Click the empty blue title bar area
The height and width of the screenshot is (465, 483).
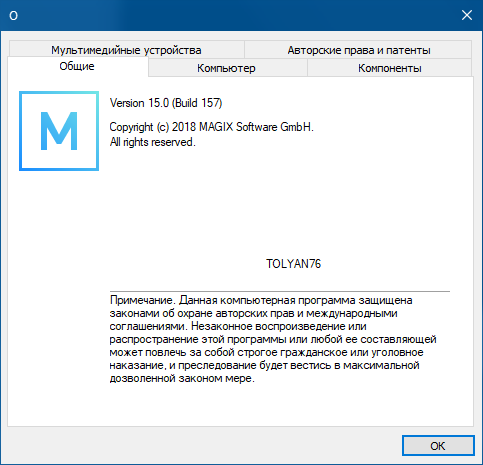(233, 15)
